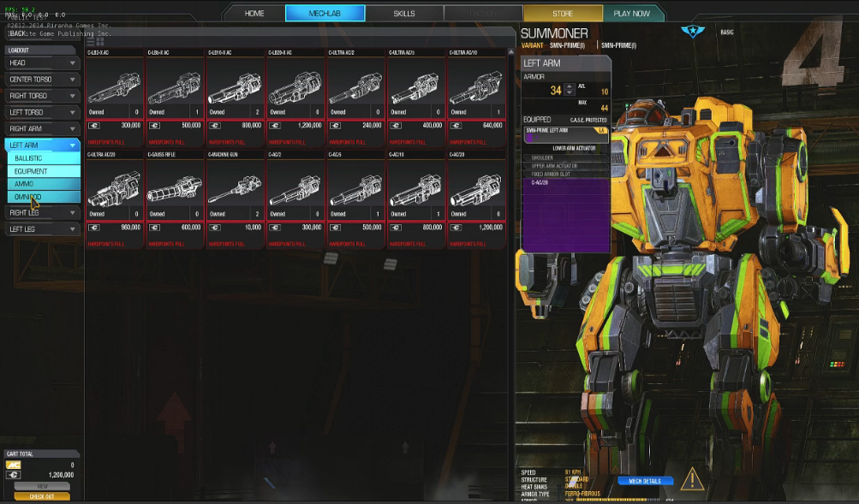The image size is (859, 504).
Task: Click the weapon list scrollbar up arrow
Action: (510, 52)
